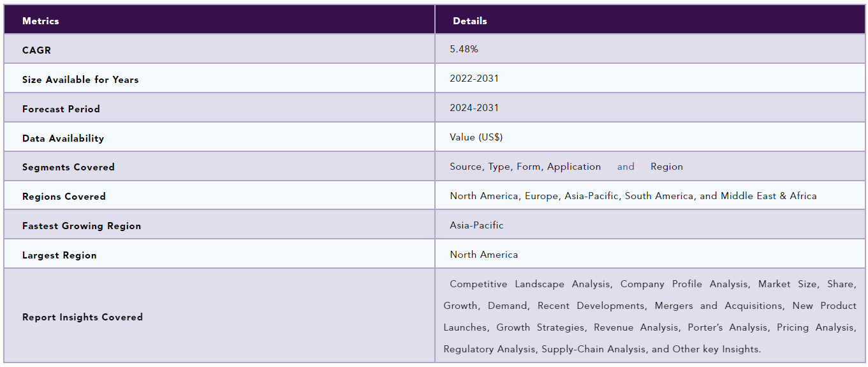Select the Data Availability label

click(63, 139)
